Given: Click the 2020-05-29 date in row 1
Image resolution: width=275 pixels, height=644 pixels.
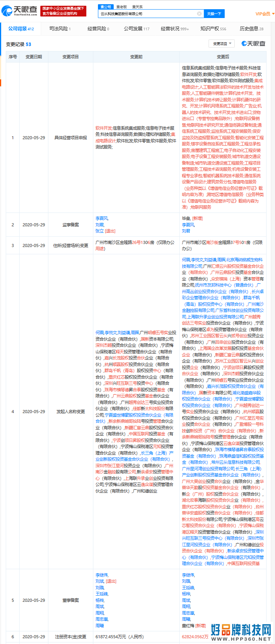Looking at the screenshot, I should (34, 138).
